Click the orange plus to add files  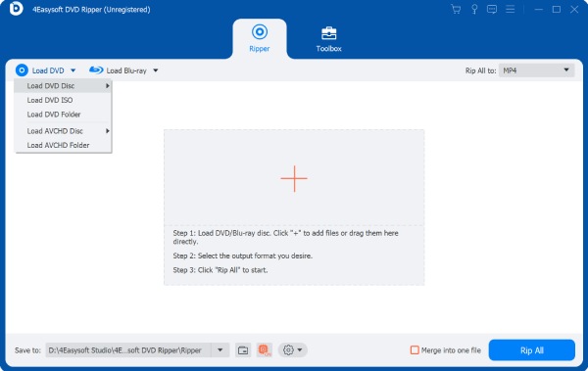[294, 179]
